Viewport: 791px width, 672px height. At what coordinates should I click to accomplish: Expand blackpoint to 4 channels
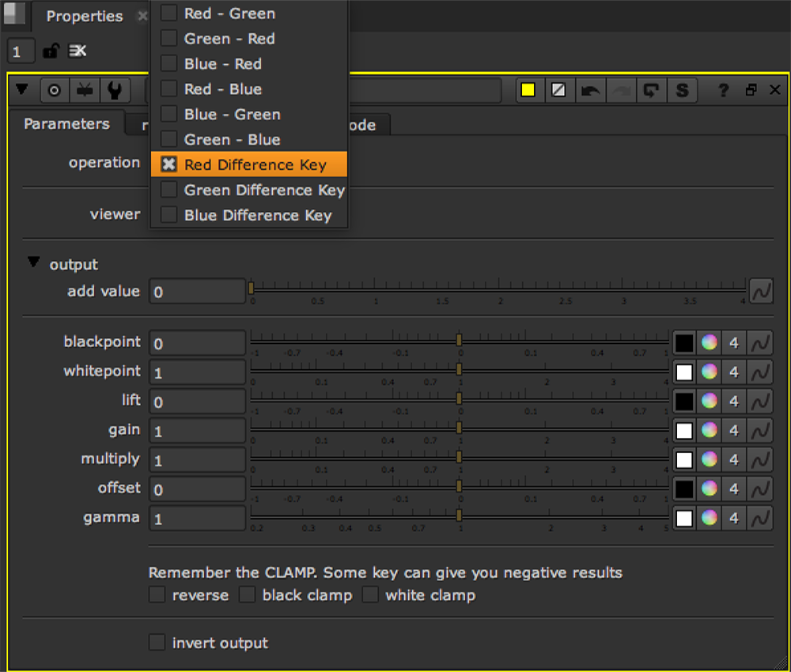734,343
